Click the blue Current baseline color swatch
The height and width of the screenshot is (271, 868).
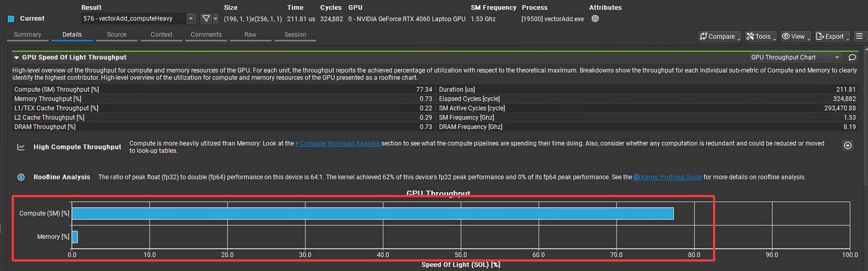(x=11, y=19)
